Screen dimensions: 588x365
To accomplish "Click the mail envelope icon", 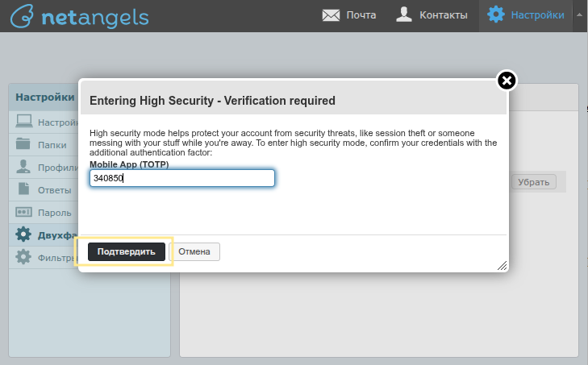I will (331, 15).
